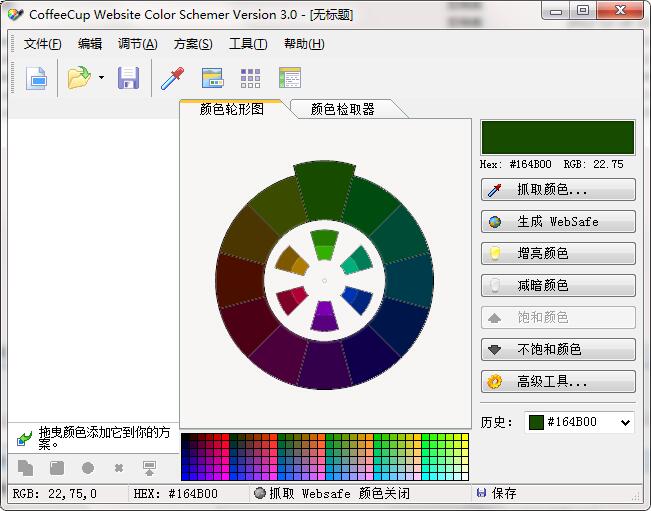The width and height of the screenshot is (651, 511).
Task: Pick the bright green inner wheel wedge
Action: coord(324,245)
